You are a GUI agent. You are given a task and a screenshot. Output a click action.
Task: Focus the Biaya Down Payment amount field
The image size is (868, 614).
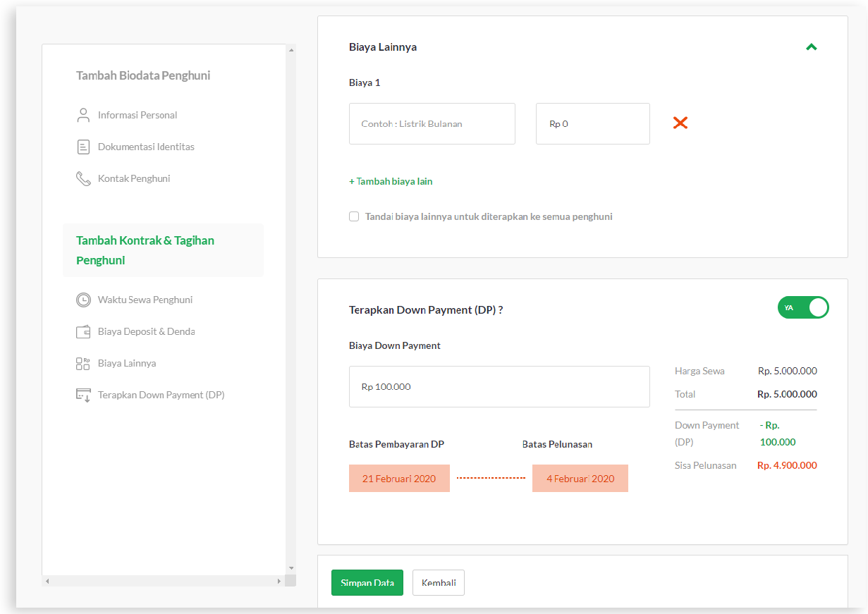pyautogui.click(x=499, y=386)
